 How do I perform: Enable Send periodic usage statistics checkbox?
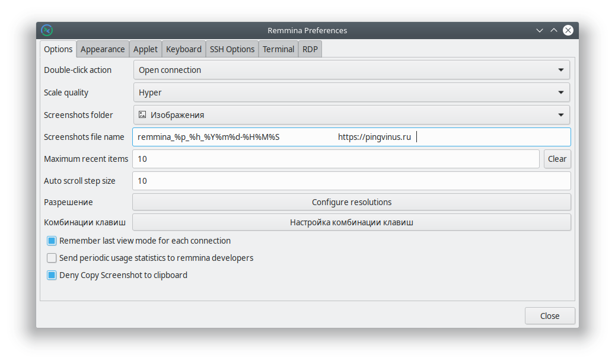pos(52,258)
